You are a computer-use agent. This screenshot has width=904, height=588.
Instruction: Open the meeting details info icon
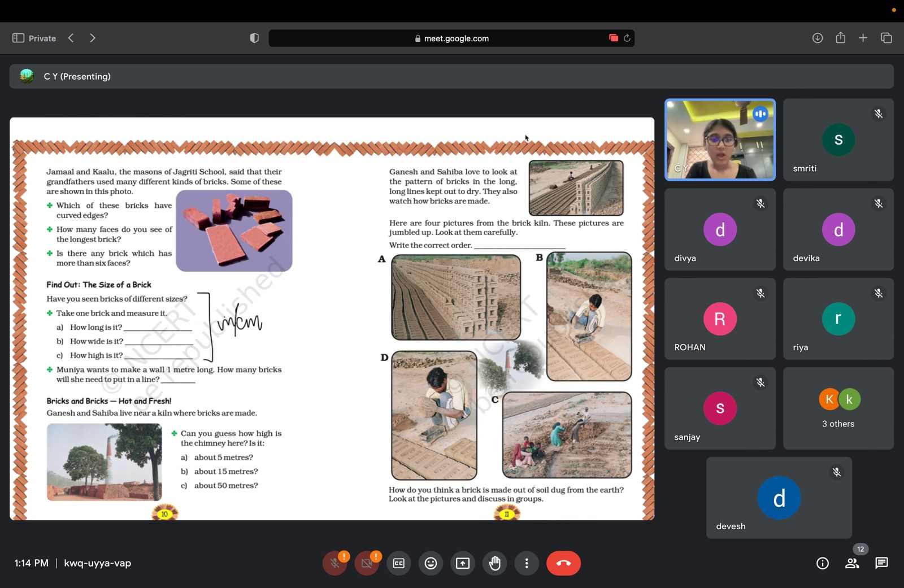point(823,563)
